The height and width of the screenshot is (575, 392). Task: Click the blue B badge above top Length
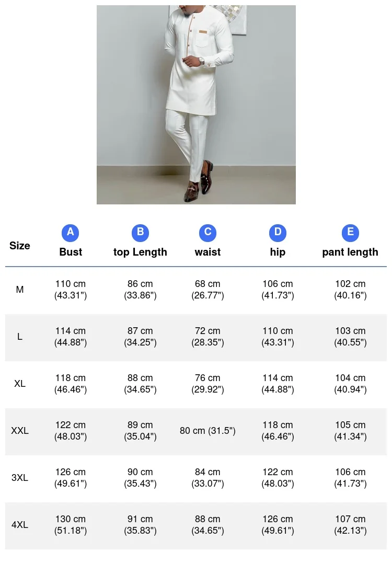tap(140, 233)
